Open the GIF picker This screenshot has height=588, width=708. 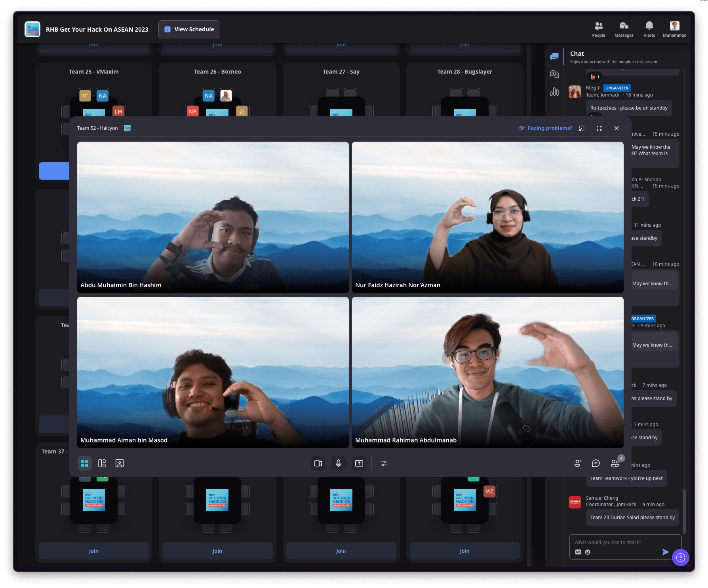(x=577, y=552)
